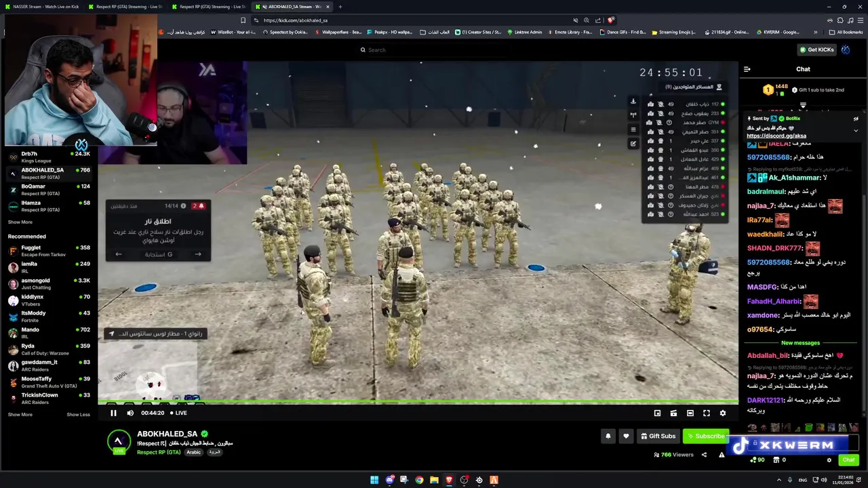Expand the chat leaderboard handle
The image size is (868, 488).
[803, 105]
